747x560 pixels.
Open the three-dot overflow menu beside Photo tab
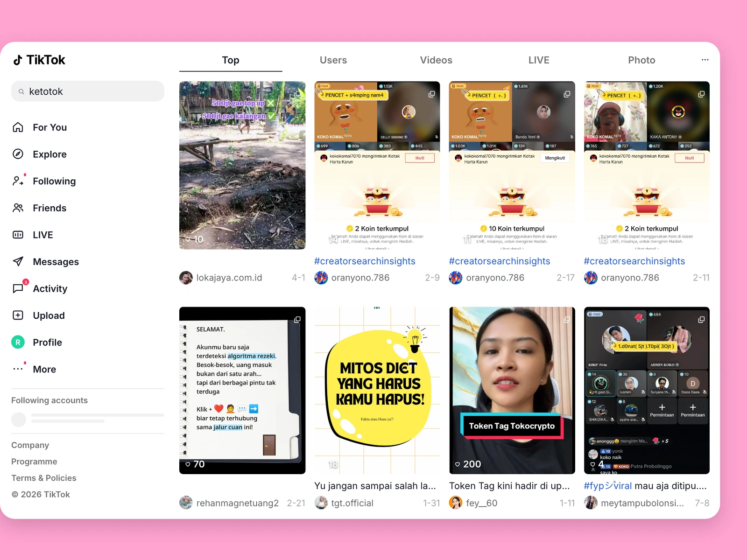tap(705, 60)
